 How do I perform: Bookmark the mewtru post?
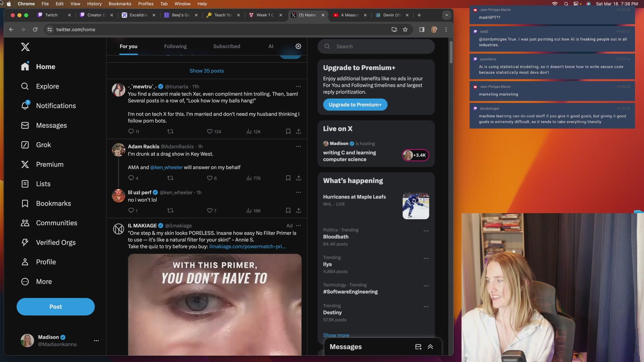(288, 131)
